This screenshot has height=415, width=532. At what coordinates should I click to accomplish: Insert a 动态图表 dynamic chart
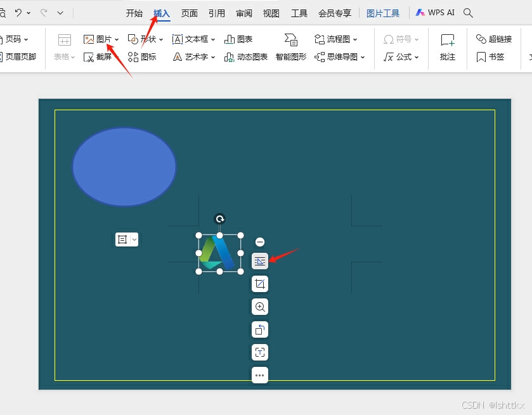click(246, 56)
